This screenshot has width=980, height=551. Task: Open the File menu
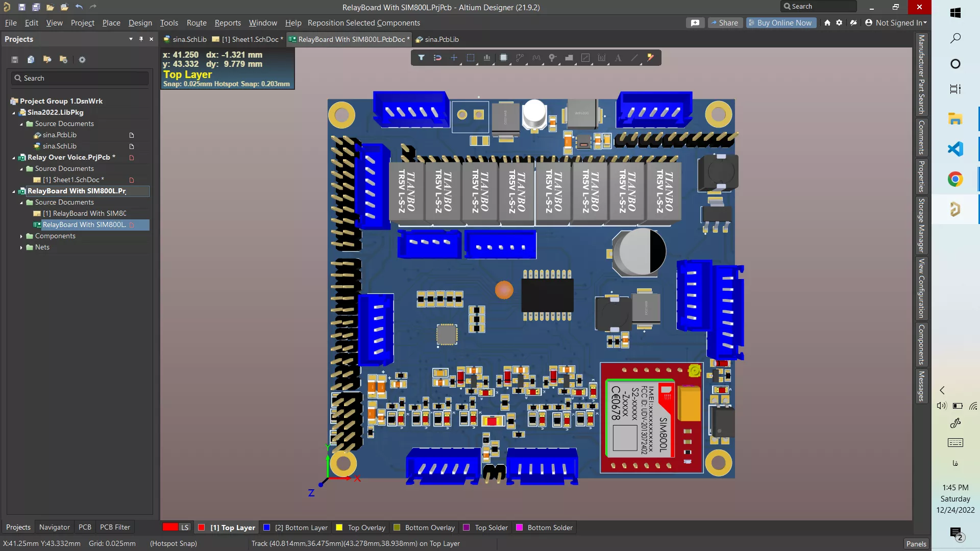point(11,23)
